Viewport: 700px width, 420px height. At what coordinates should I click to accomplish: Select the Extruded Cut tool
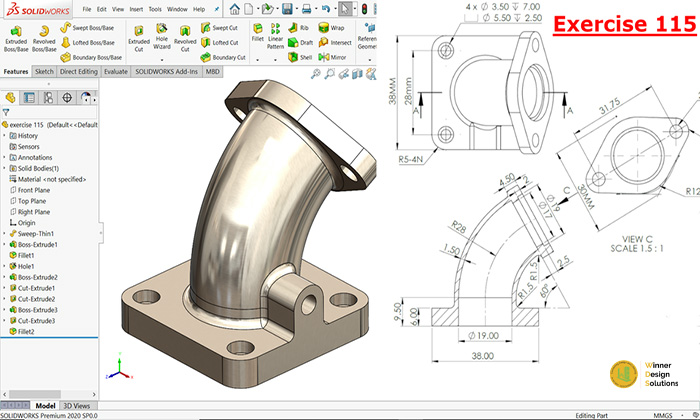point(139,38)
